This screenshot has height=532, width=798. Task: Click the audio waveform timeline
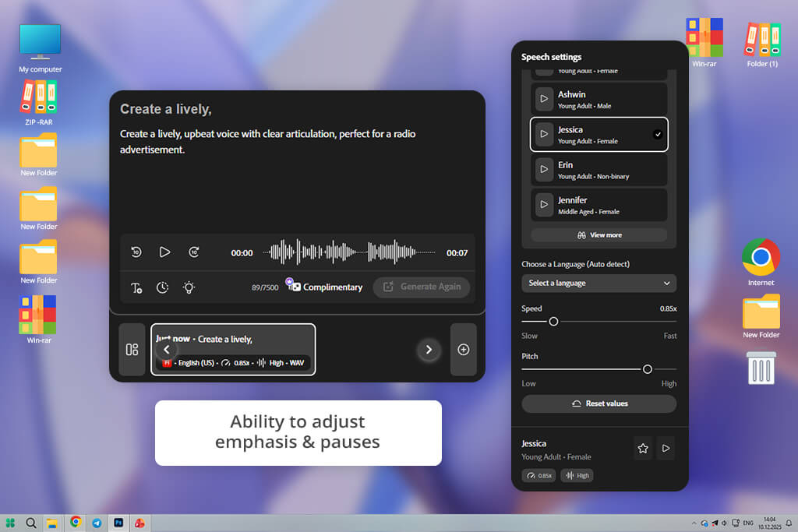point(349,252)
